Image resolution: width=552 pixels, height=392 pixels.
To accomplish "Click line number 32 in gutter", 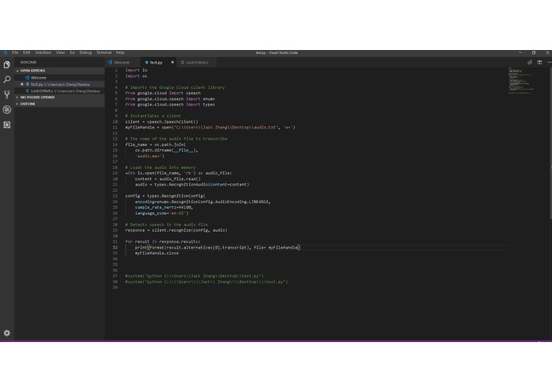I will point(115,248).
